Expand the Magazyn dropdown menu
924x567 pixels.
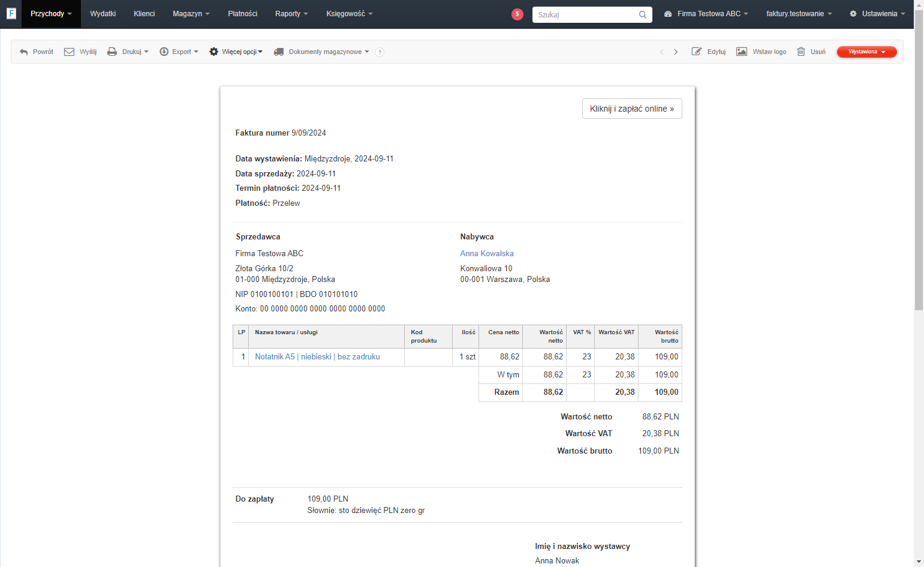coord(191,14)
